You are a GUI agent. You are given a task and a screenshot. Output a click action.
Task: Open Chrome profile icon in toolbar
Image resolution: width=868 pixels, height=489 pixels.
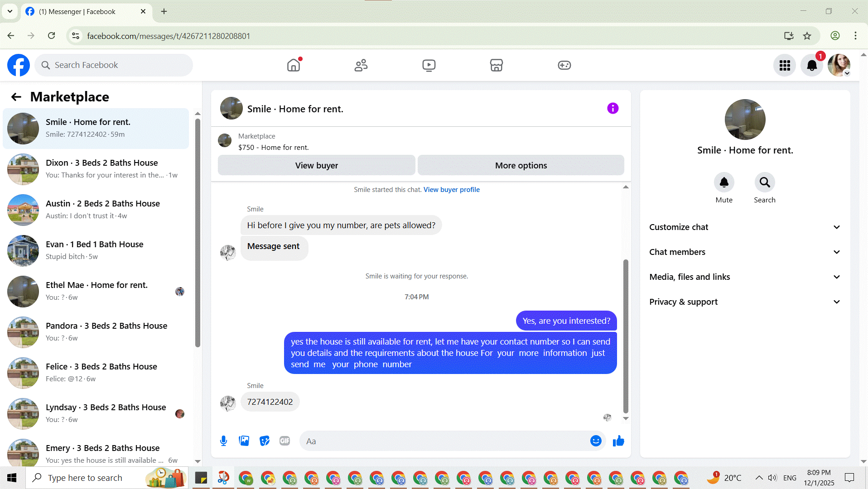click(835, 36)
